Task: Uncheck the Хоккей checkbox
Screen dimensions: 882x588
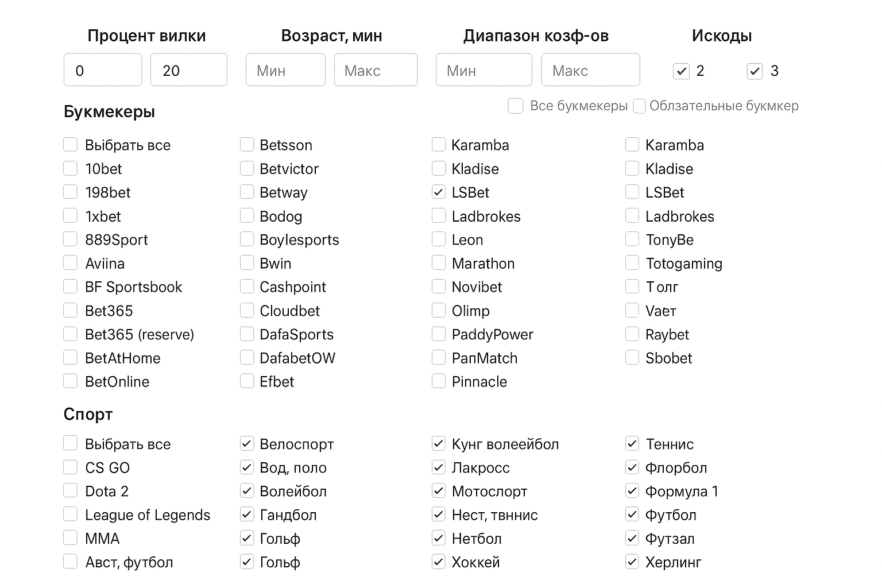Action: tap(439, 562)
